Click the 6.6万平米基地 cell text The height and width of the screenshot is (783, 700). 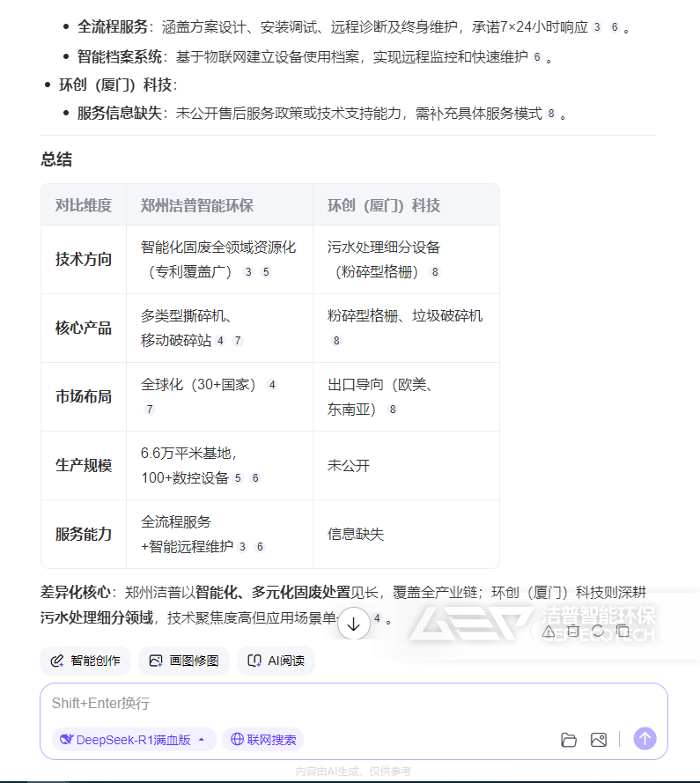[x=186, y=453]
